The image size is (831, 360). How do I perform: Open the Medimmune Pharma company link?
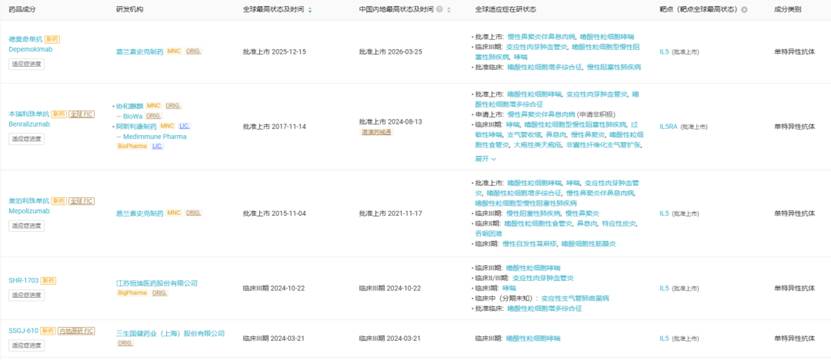[x=154, y=136]
